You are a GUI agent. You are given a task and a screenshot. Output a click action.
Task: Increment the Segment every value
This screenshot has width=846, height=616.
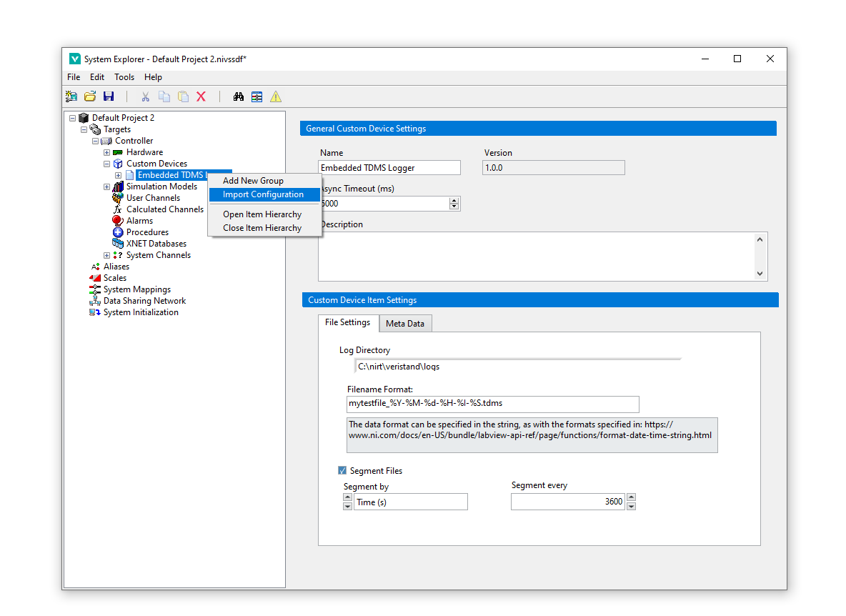[x=631, y=497]
